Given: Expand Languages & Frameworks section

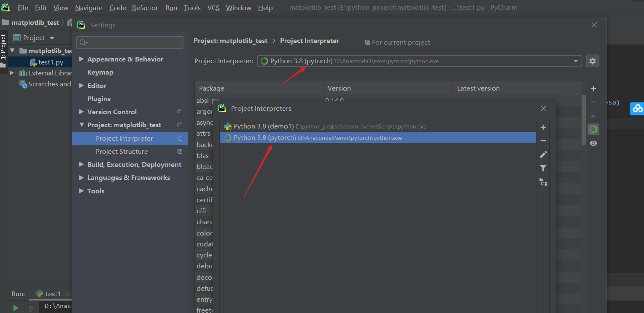Looking at the screenshot, I should (81, 178).
